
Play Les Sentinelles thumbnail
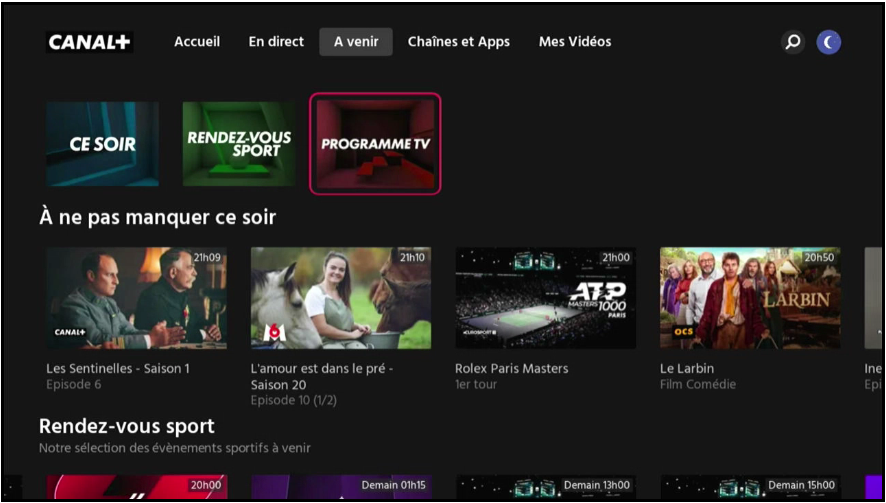tap(136, 298)
